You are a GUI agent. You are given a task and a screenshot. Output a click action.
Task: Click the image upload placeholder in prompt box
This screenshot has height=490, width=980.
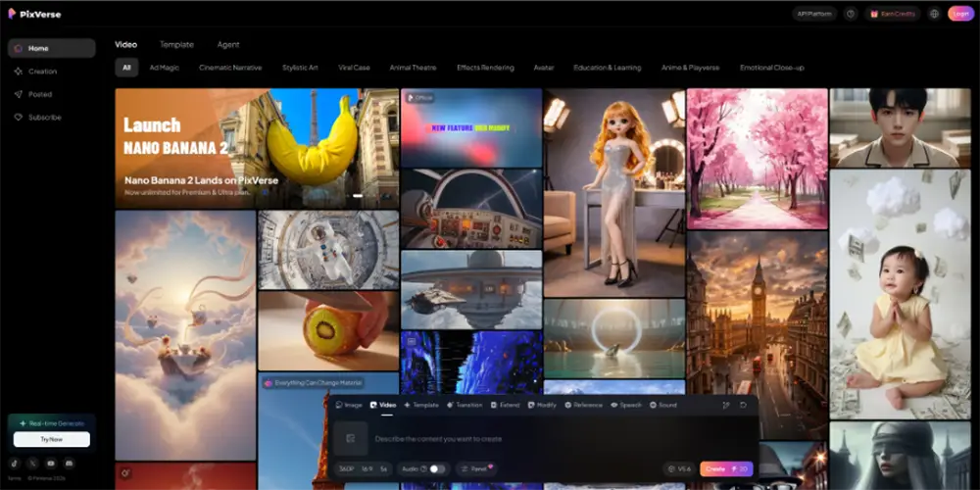click(x=350, y=438)
